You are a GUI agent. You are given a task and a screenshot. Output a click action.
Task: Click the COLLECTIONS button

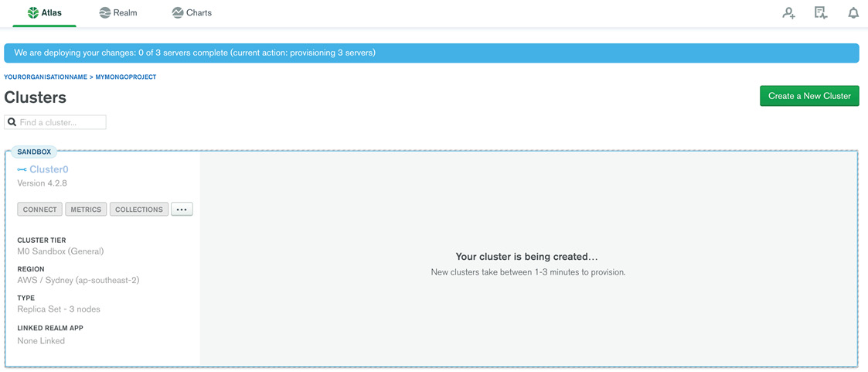click(139, 210)
